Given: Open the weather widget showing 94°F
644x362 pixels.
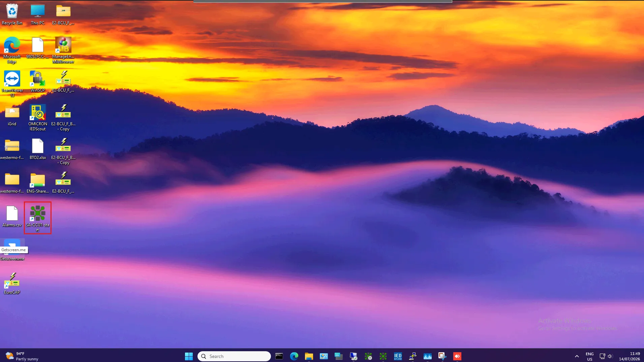Looking at the screenshot, I should click(22, 356).
